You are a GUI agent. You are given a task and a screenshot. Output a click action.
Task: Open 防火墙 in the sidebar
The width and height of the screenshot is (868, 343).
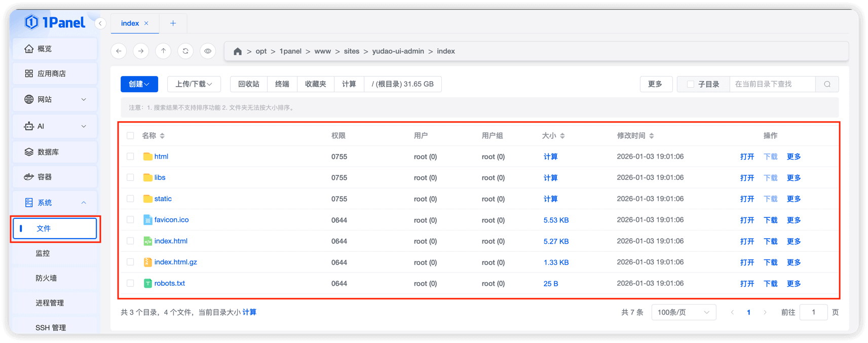46,278
